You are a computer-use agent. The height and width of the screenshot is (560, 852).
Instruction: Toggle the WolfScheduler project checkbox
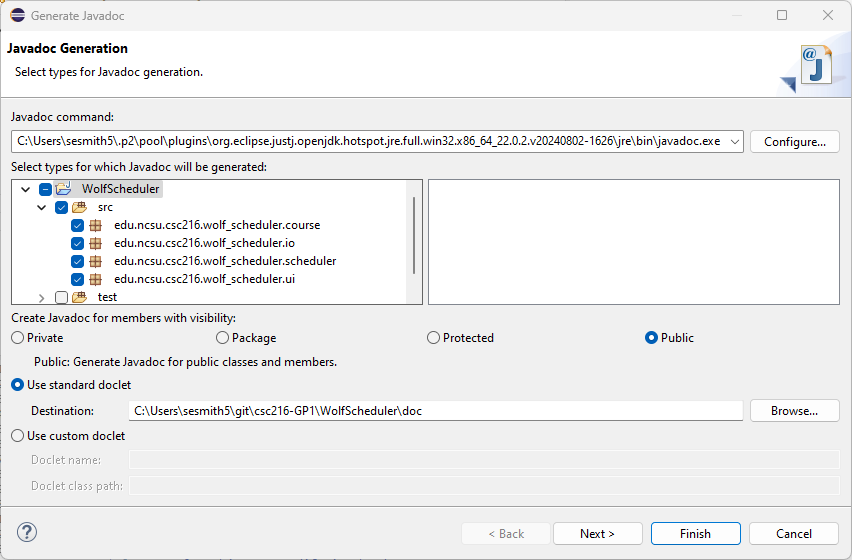click(45, 190)
